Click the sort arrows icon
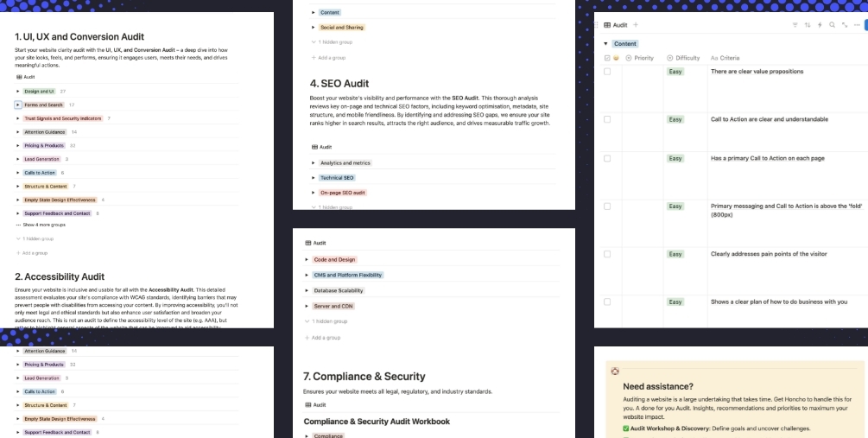 pos(807,25)
